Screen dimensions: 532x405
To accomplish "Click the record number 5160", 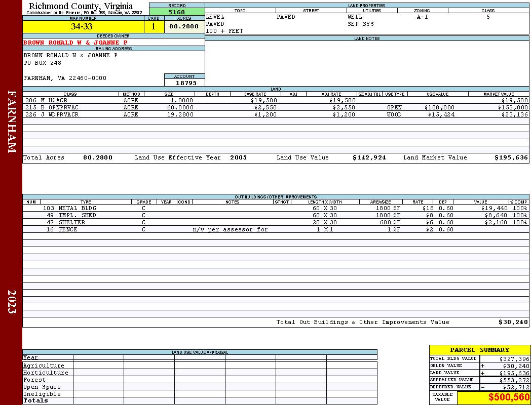I will (177, 12).
